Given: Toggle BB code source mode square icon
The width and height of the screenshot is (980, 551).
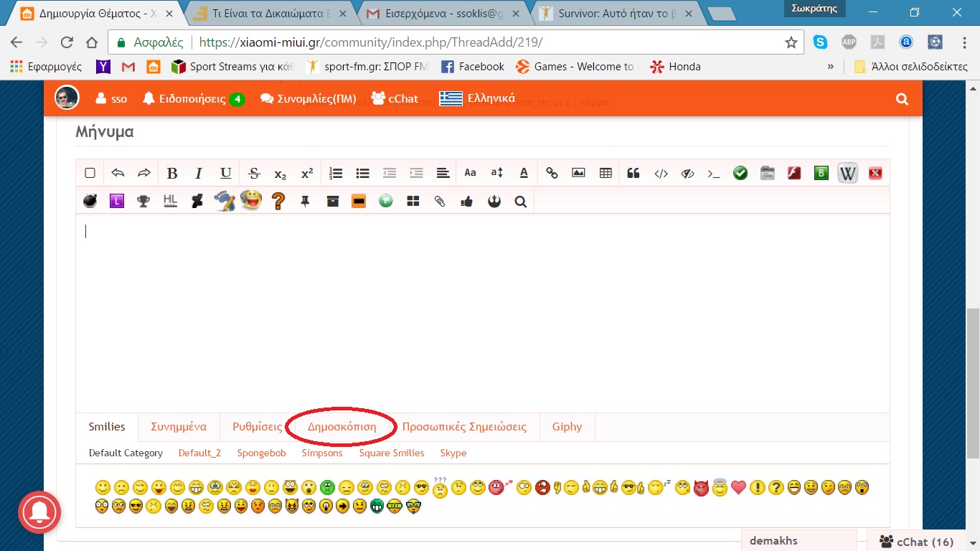Looking at the screenshot, I should point(90,173).
